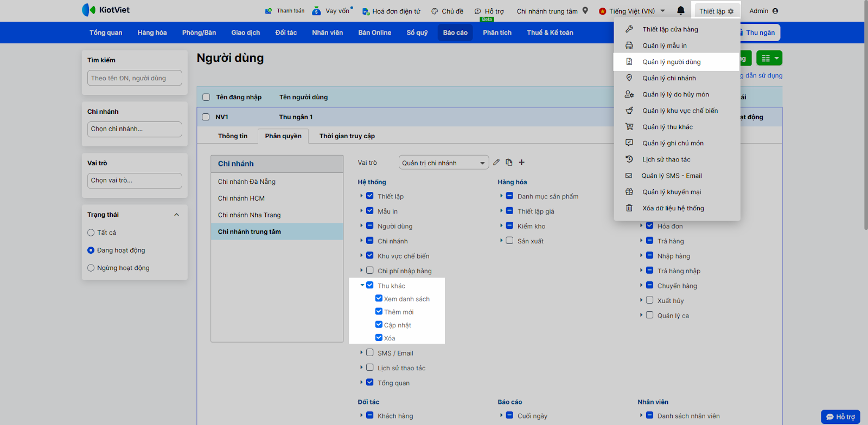This screenshot has height=425, width=868.
Task: Click the notification bell icon
Action: click(x=680, y=10)
